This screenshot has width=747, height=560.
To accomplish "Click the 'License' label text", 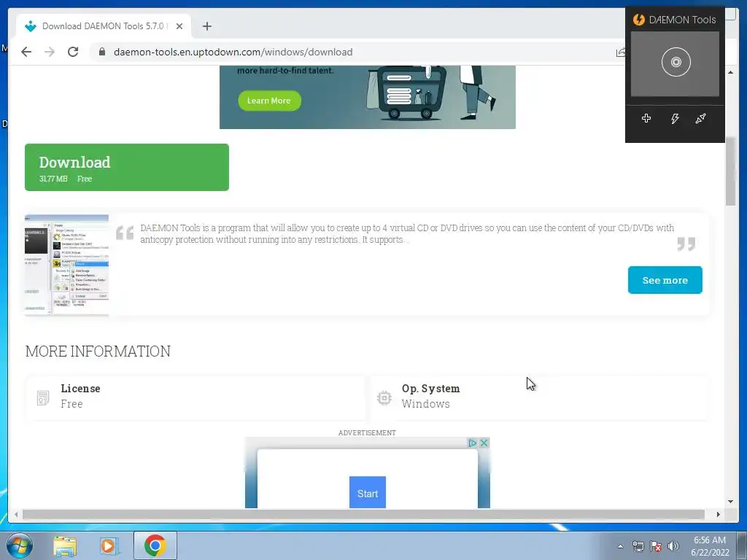I will pos(80,389).
